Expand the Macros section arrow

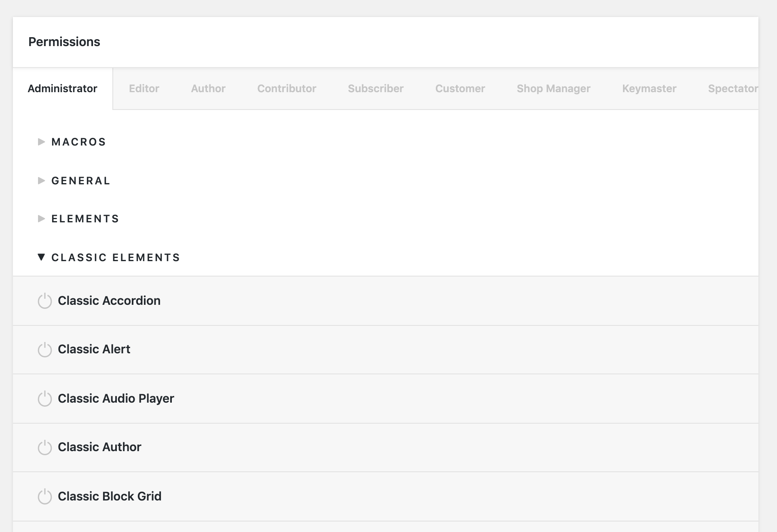(41, 142)
